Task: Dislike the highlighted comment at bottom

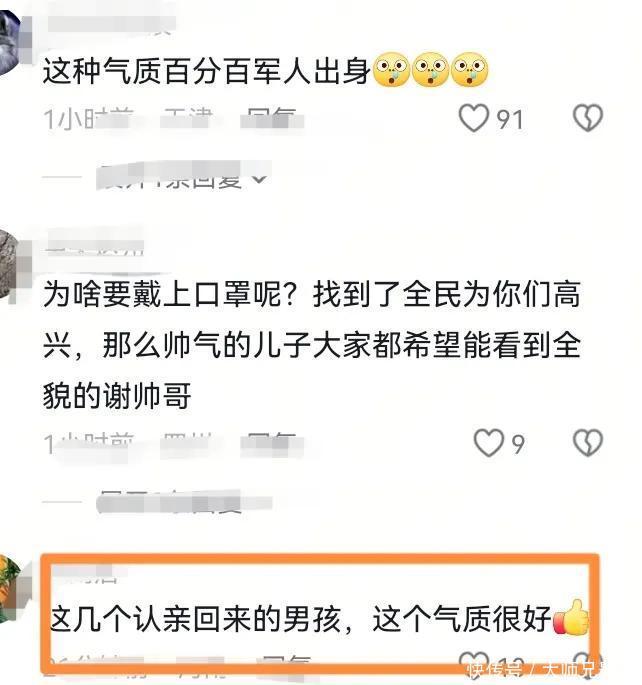Action: point(588,665)
